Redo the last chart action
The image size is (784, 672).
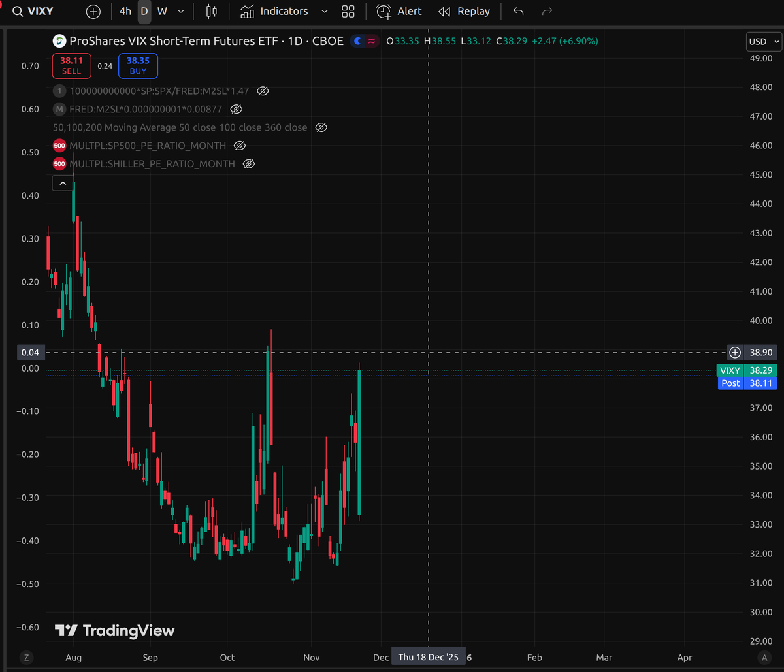(x=547, y=11)
